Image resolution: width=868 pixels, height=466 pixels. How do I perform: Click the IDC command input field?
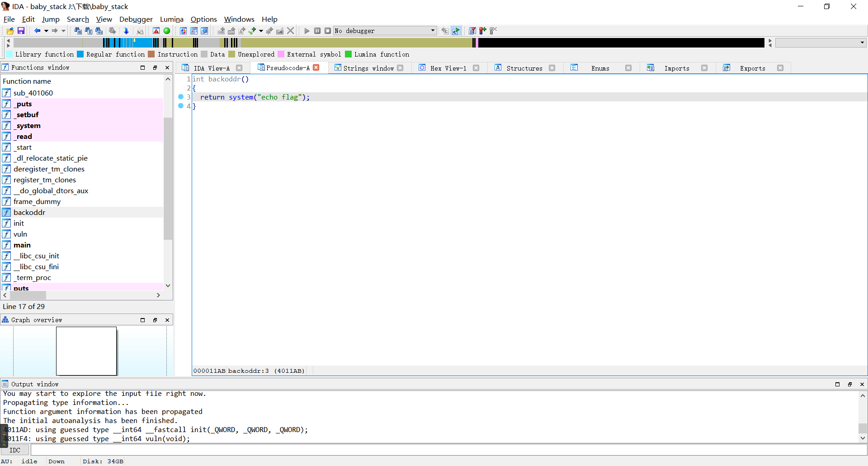pos(448,450)
